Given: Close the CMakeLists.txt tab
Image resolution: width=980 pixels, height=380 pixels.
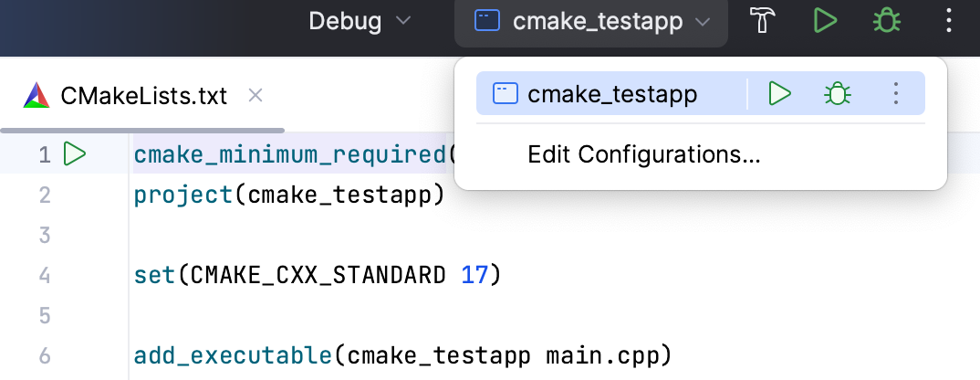Looking at the screenshot, I should [x=255, y=95].
